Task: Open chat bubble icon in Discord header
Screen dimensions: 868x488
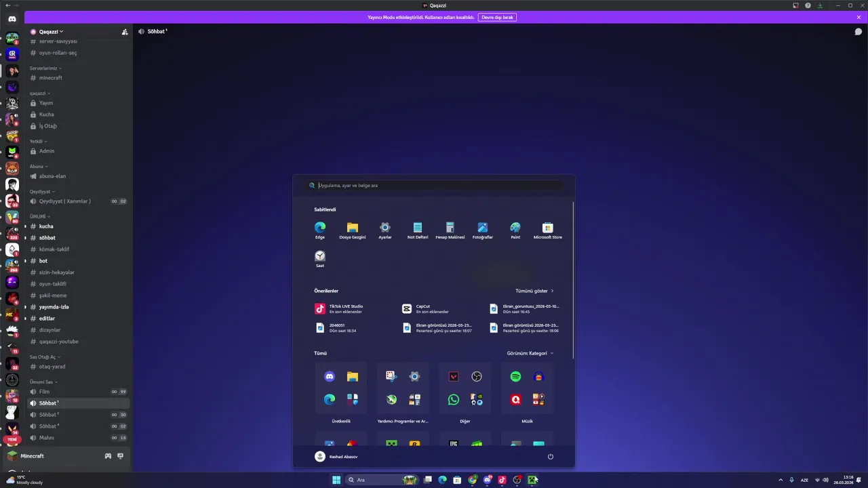Action: click(x=858, y=32)
